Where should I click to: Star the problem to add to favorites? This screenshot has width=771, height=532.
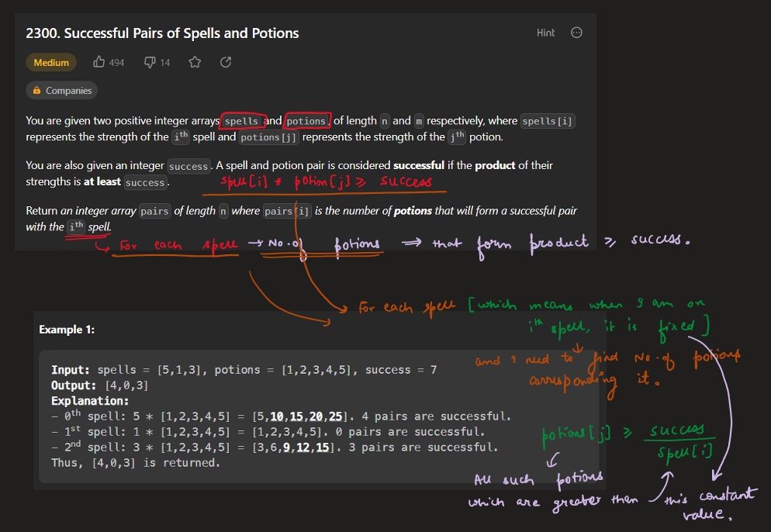(195, 62)
